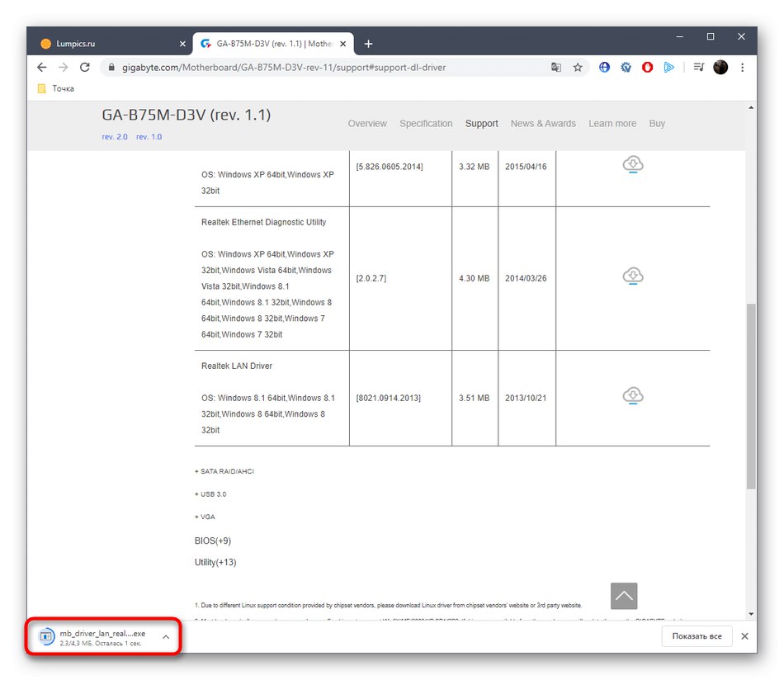Click the Realtek Ethernet Diagnostic Utility title
Viewport: 784px width, 680px height.
coord(263,222)
